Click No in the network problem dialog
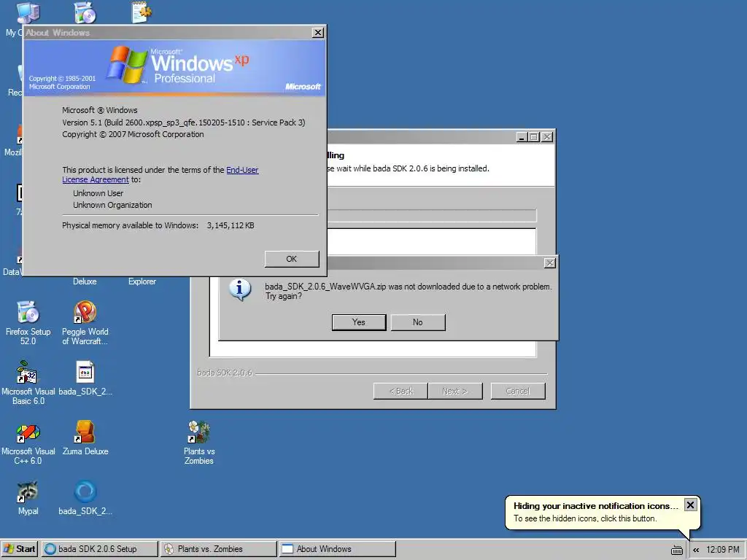The width and height of the screenshot is (747, 560). point(418,322)
